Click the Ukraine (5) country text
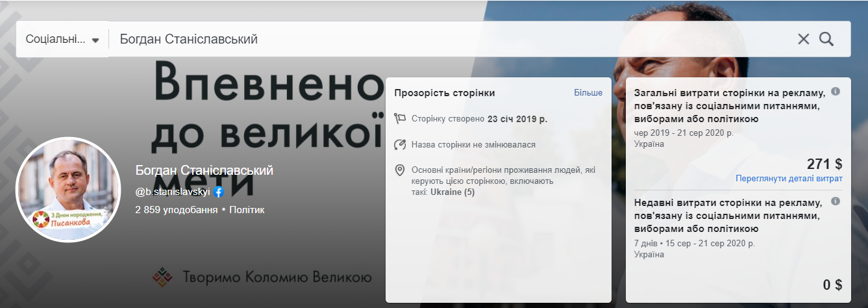 pos(453,192)
